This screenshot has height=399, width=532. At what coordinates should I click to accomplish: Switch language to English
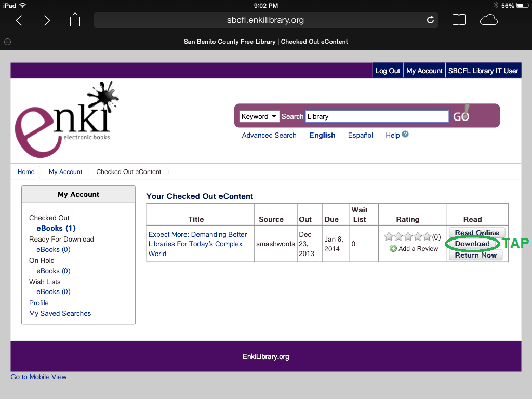coord(322,136)
